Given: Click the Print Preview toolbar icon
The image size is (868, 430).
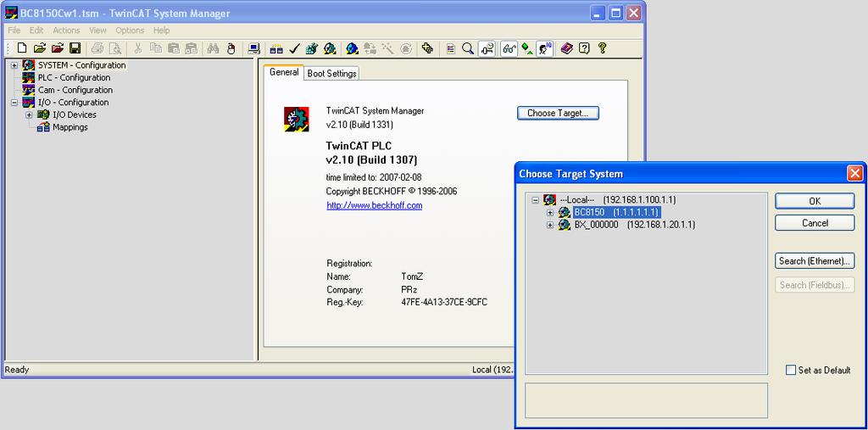Looking at the screenshot, I should tap(114, 48).
